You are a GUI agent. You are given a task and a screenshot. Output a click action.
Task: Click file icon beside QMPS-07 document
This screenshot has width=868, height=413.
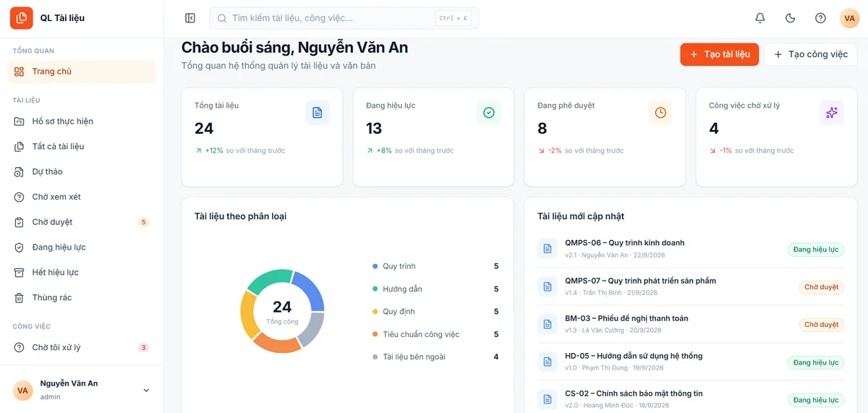548,286
